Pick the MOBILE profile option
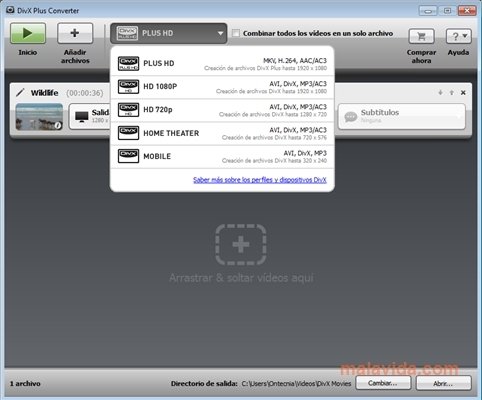The height and width of the screenshot is (400, 482). coord(222,157)
